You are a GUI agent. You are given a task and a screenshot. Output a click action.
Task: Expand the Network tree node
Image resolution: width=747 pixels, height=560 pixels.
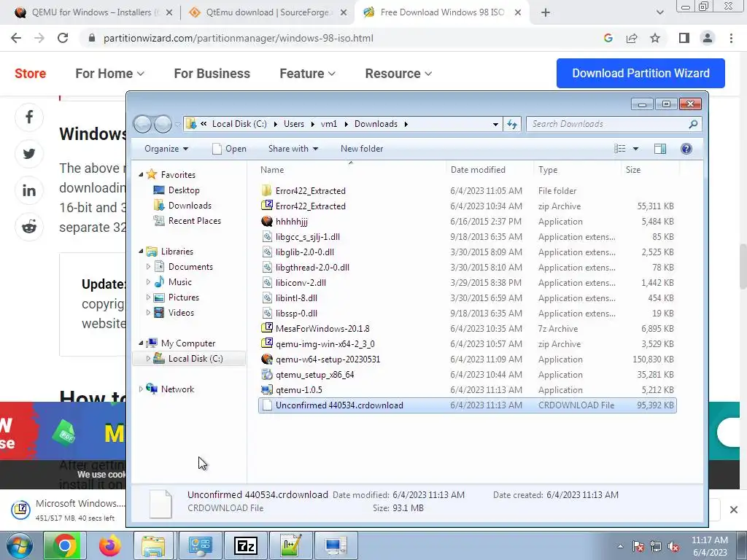pos(141,389)
